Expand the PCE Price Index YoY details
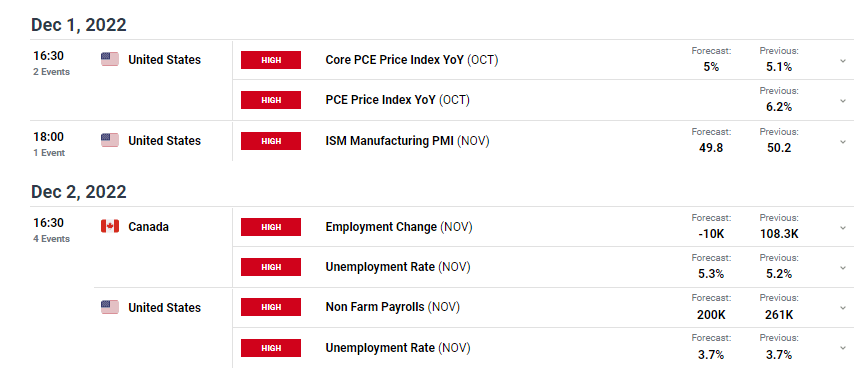This screenshot has height=382, width=854. click(843, 101)
